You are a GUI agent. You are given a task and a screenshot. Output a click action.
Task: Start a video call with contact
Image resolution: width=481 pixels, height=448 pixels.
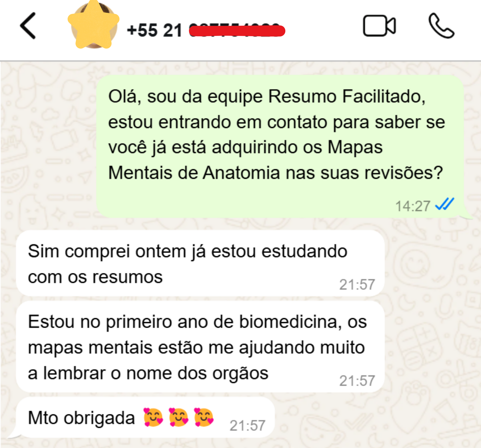(379, 26)
